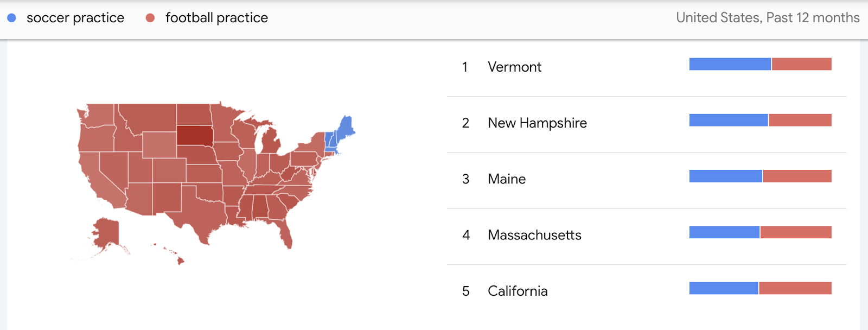The width and height of the screenshot is (868, 330).
Task: Click Vermont's red football bar segment
Action: tap(802, 64)
